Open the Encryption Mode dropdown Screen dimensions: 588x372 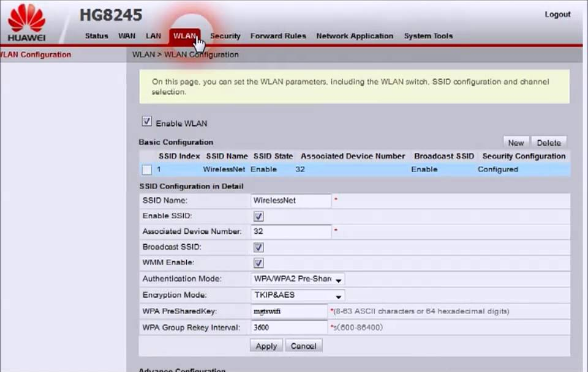click(x=298, y=295)
